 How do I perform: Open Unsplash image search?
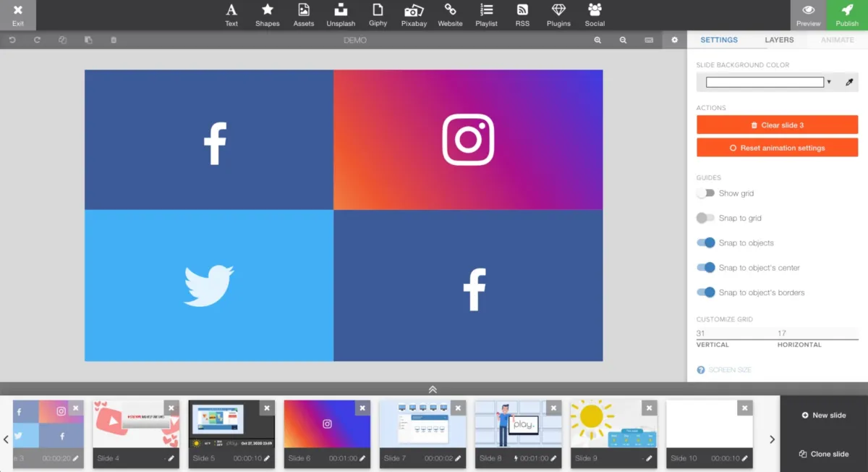(341, 15)
